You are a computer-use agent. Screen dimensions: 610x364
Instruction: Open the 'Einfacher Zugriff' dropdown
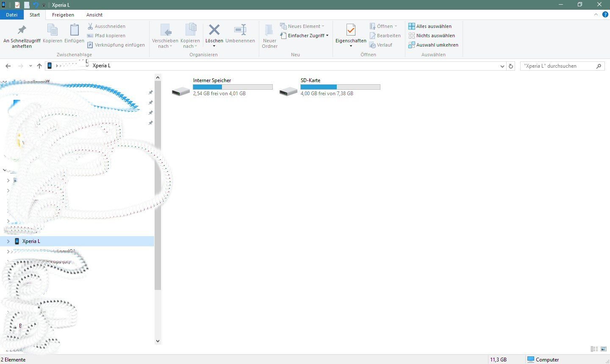coord(304,36)
